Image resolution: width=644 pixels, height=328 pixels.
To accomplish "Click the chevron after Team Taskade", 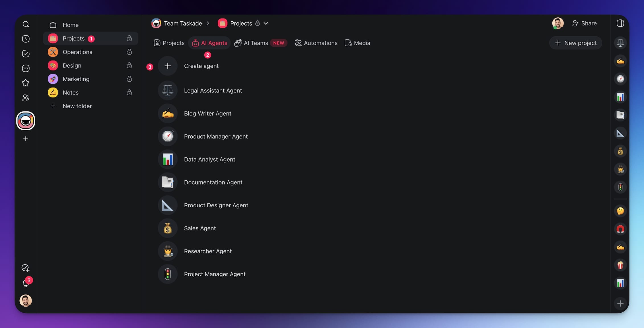I will coord(208,23).
